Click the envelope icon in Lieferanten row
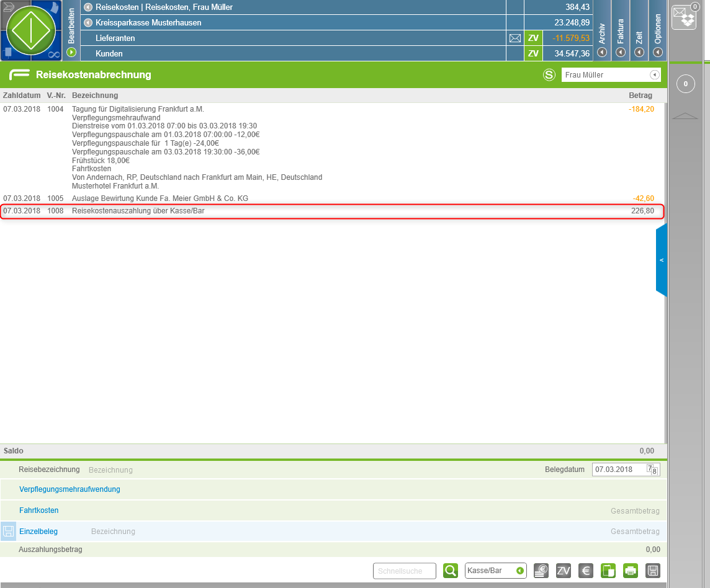The width and height of the screenshot is (710, 588). pos(515,38)
